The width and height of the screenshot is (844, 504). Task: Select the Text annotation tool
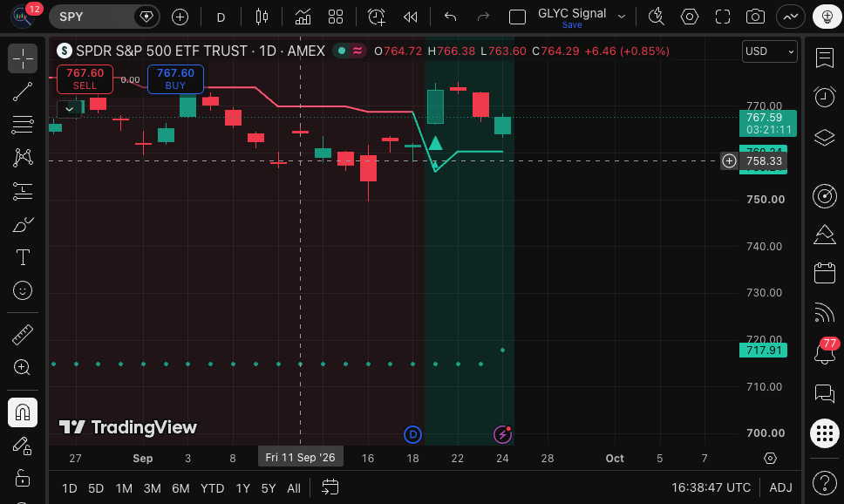[x=23, y=257]
